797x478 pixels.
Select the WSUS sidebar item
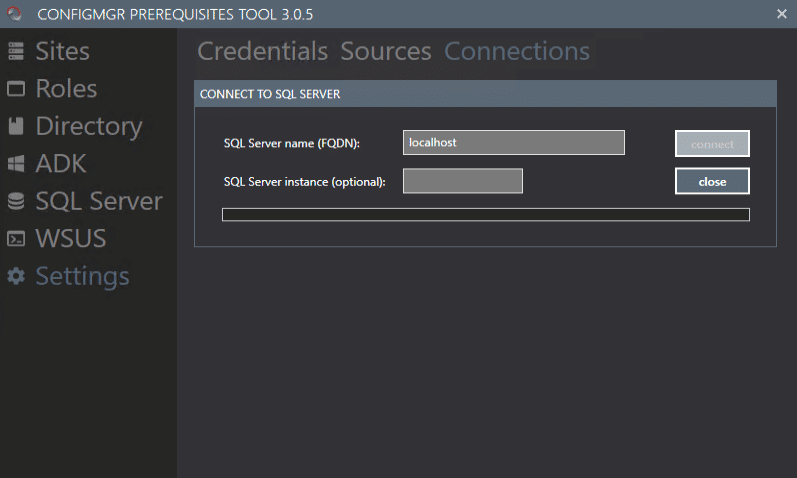[71, 239]
